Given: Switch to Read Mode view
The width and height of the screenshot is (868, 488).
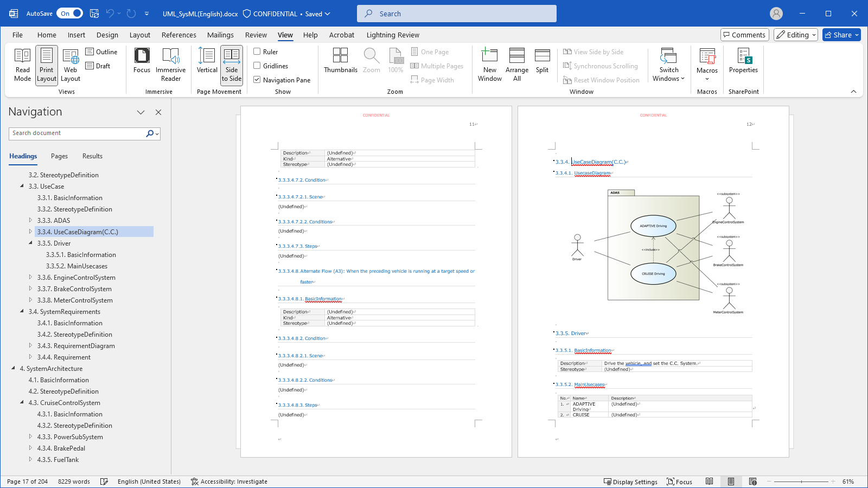Looking at the screenshot, I should point(22,65).
